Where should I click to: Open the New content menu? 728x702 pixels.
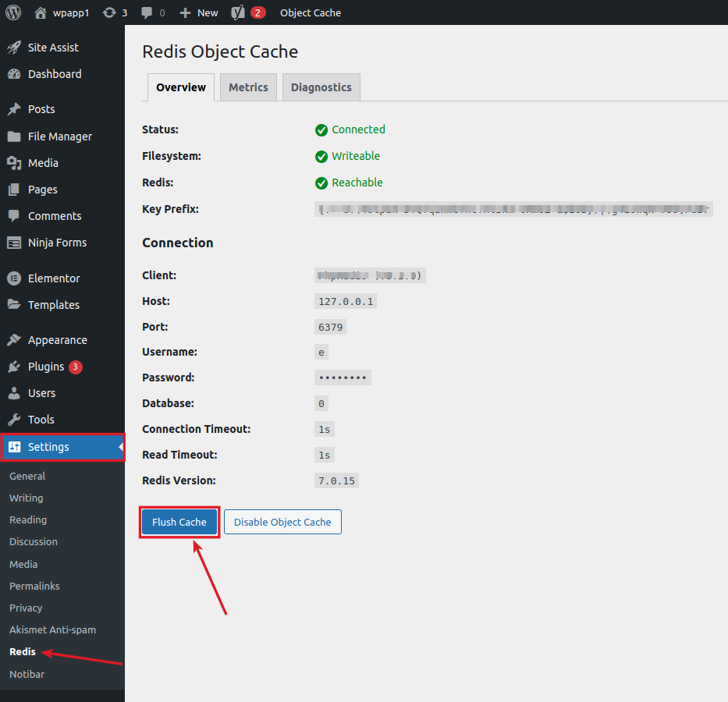[199, 13]
